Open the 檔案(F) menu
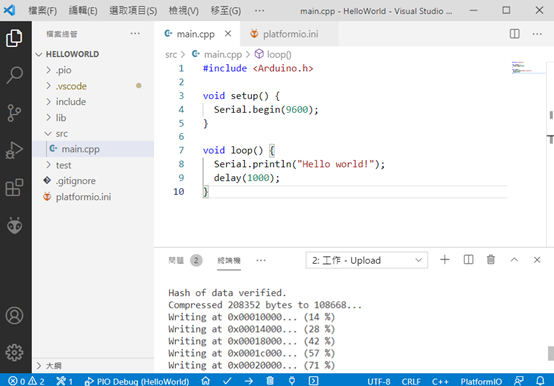Image resolution: width=554 pixels, height=386 pixels. pyautogui.click(x=42, y=11)
